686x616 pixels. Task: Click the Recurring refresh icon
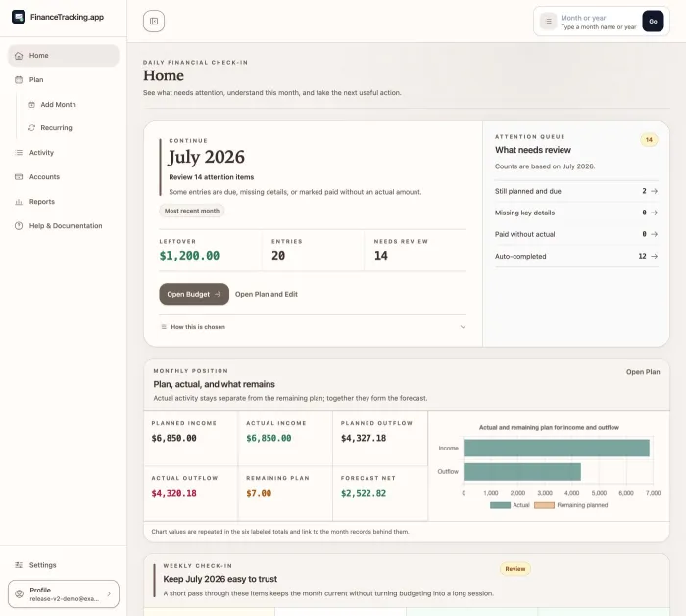31,128
